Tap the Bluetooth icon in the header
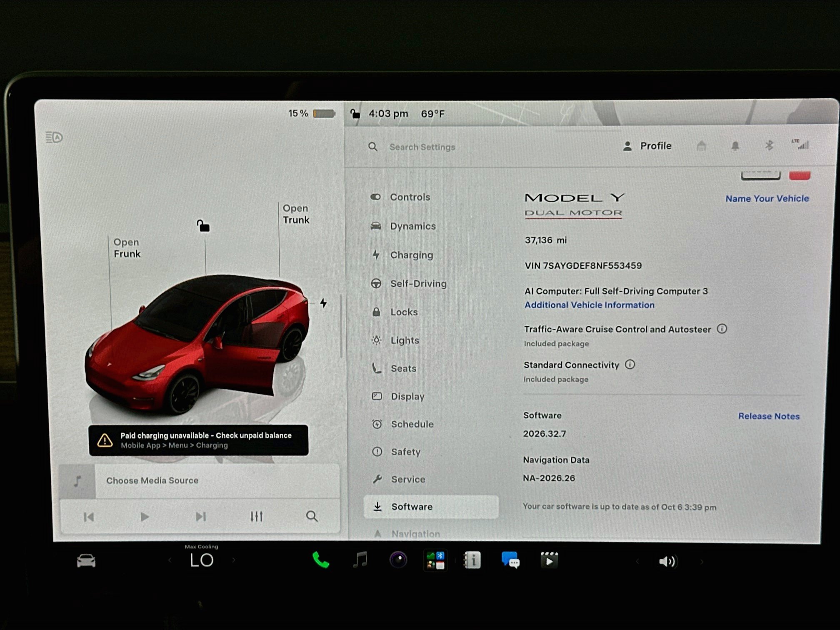 click(x=769, y=145)
